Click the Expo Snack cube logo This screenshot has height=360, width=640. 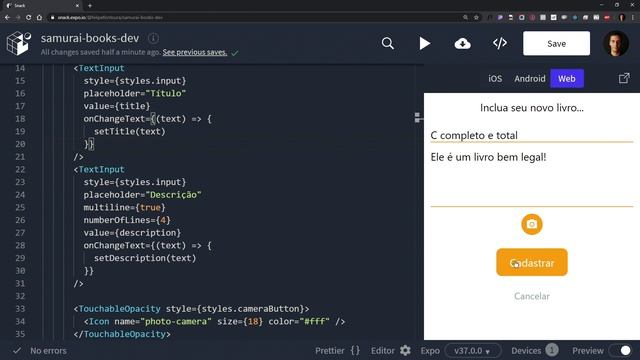point(19,43)
